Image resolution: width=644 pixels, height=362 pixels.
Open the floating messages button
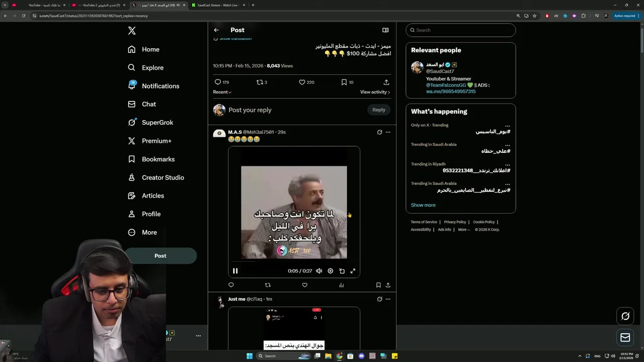[625, 338]
